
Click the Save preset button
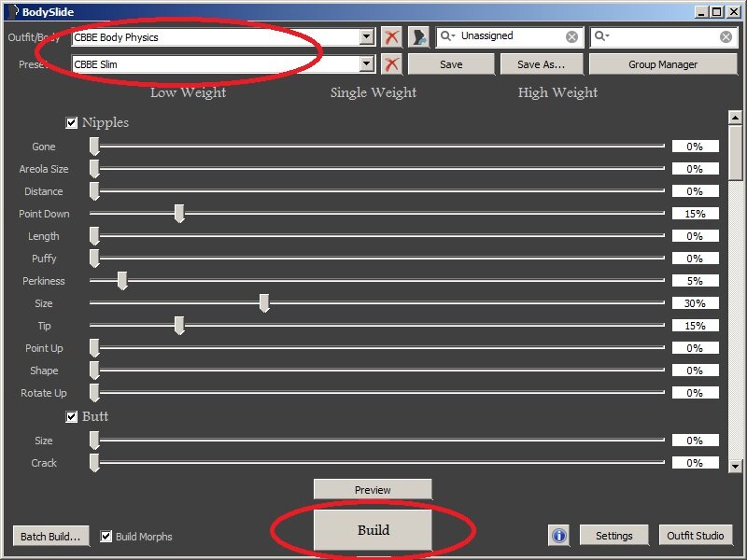[451, 64]
